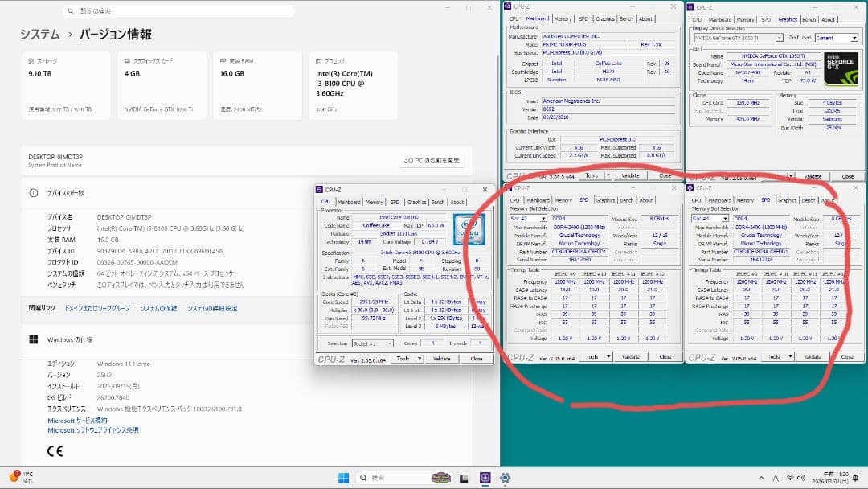The width and height of the screenshot is (868, 489).
Task: Click この PC の名前を変更 button
Action: point(432,161)
